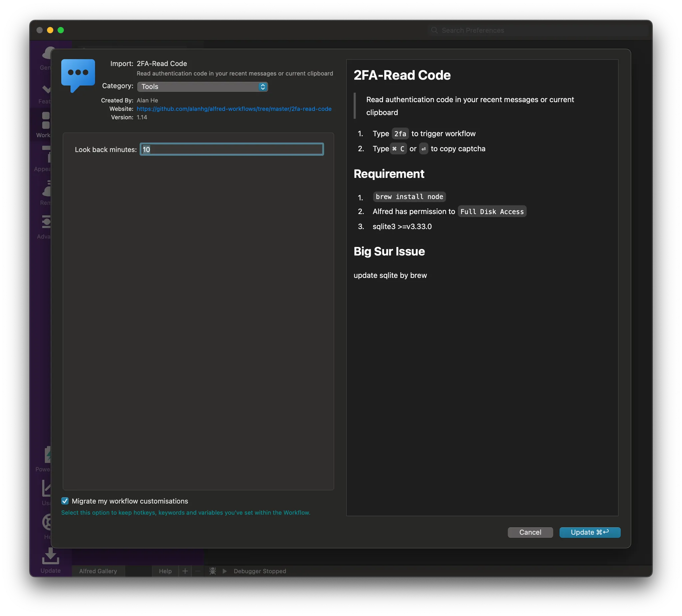
Task: Open the Alfred Gallery tab
Action: [x=98, y=571]
